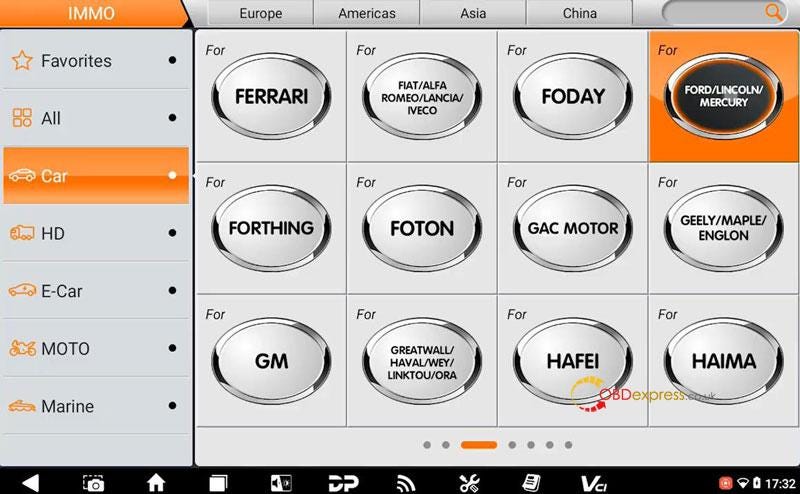Choose the FOTON brand button
This screenshot has height=494, width=800.
tap(422, 228)
